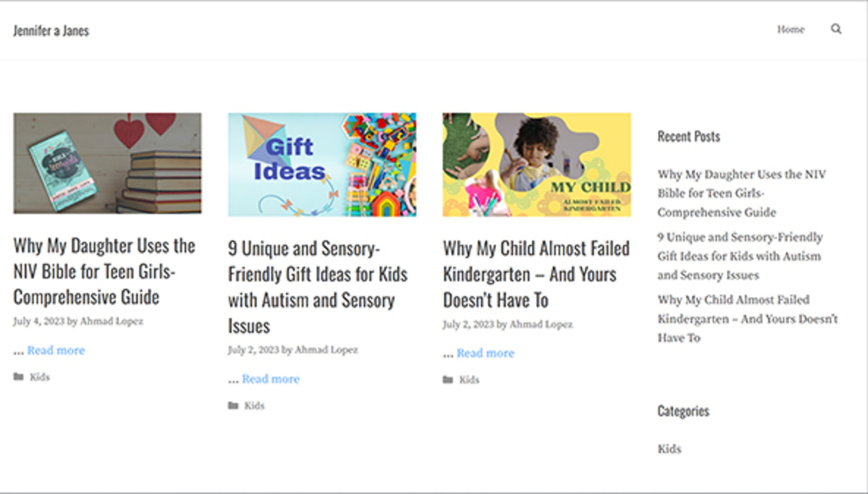Click the Home menu item
The width and height of the screenshot is (868, 494).
click(x=791, y=30)
